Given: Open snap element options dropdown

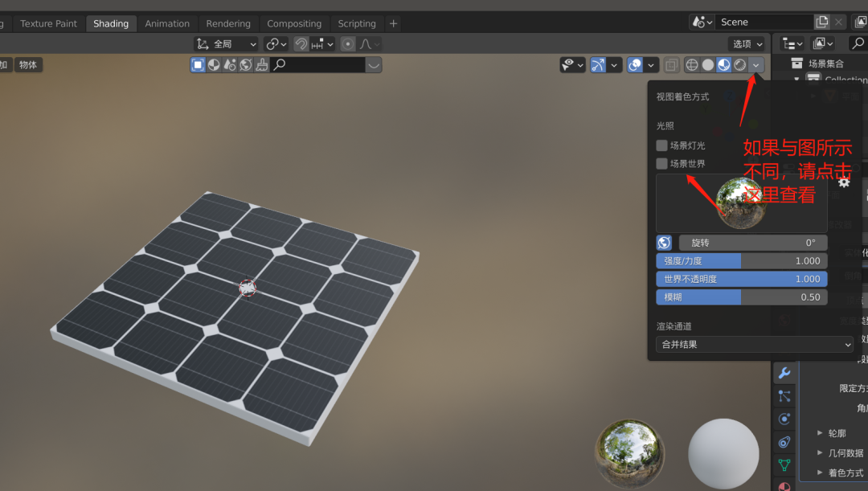Looking at the screenshot, I should [x=323, y=44].
